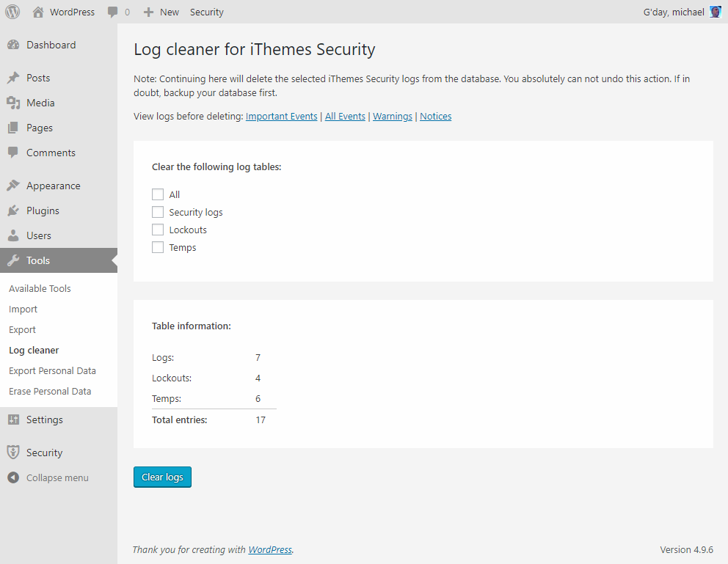Click the Temps count 6
This screenshot has height=564, width=728.
[x=258, y=398]
